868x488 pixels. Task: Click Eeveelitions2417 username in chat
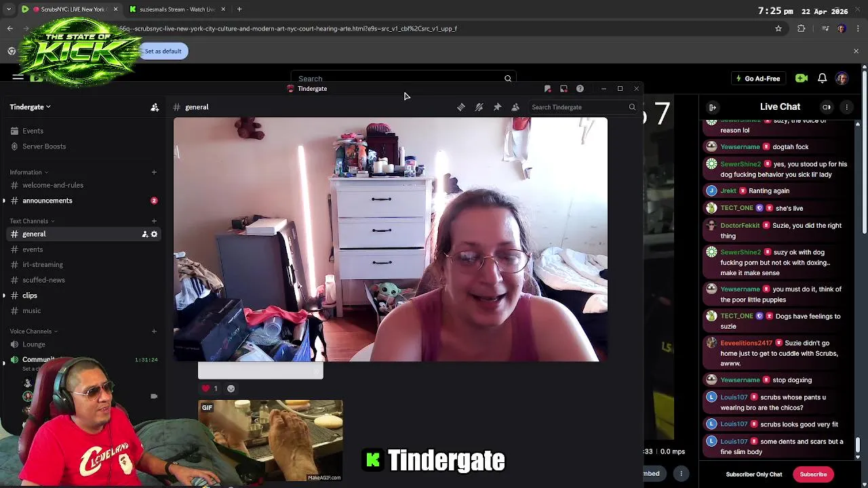pos(746,343)
